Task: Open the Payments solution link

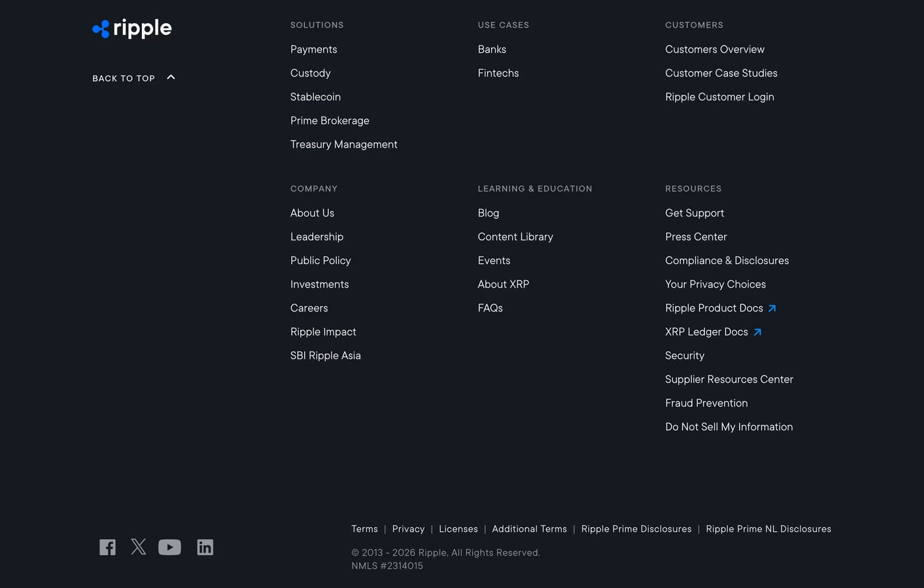Action: (313, 49)
